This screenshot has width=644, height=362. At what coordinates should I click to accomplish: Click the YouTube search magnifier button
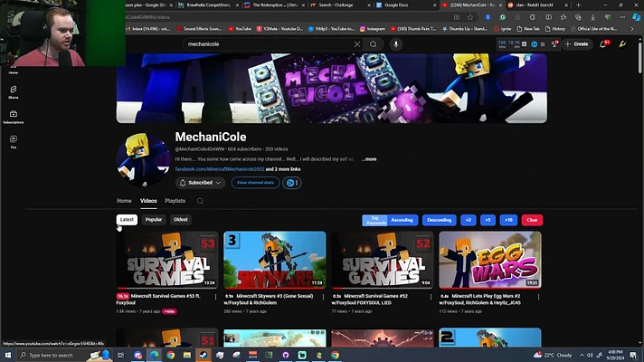click(373, 44)
